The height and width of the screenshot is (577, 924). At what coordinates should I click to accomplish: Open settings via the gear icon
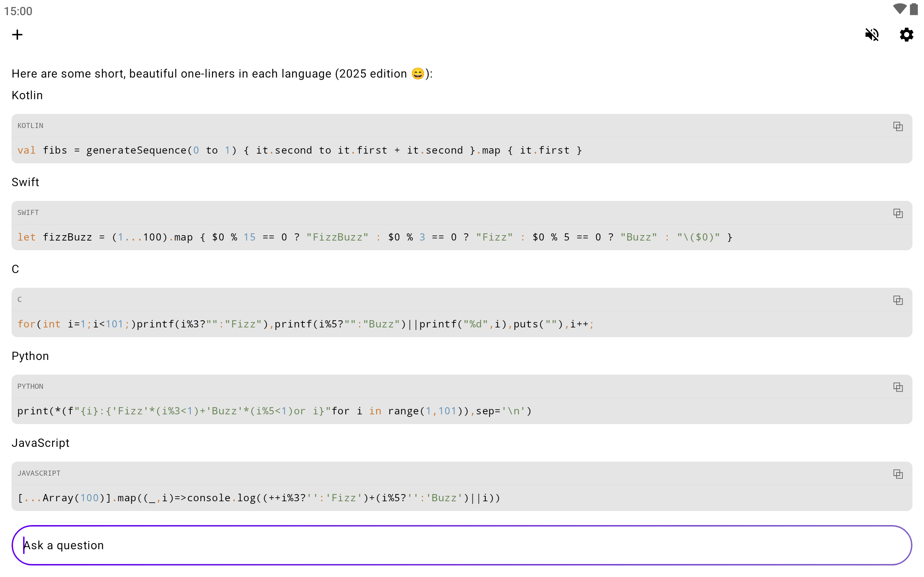[x=906, y=35]
